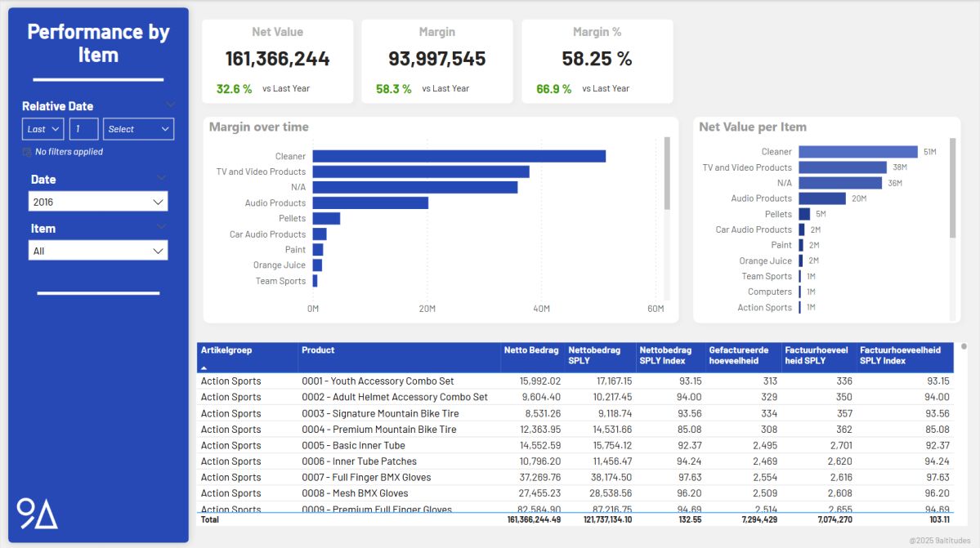Open the 'Last' relative date dropdown
Viewport: 980px width, 548px height.
click(x=42, y=128)
